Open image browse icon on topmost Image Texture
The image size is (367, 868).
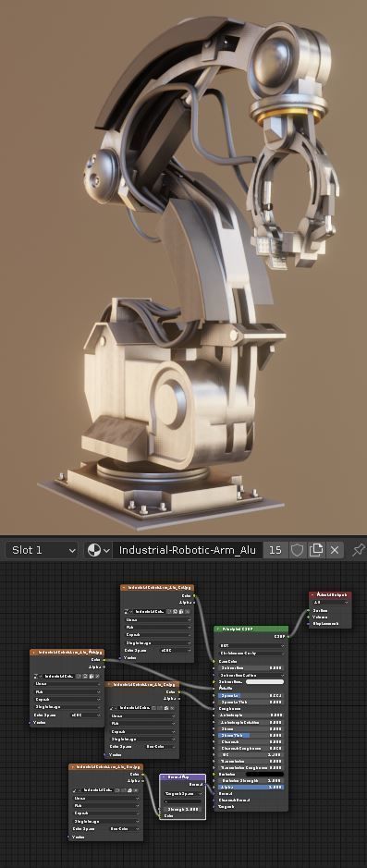point(129,611)
